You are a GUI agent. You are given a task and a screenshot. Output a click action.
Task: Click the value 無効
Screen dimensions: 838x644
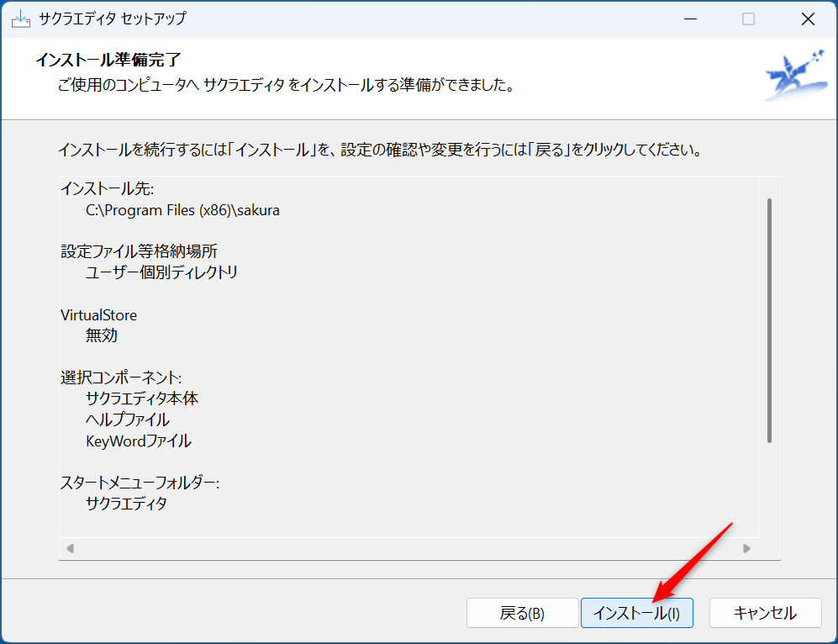click(102, 335)
